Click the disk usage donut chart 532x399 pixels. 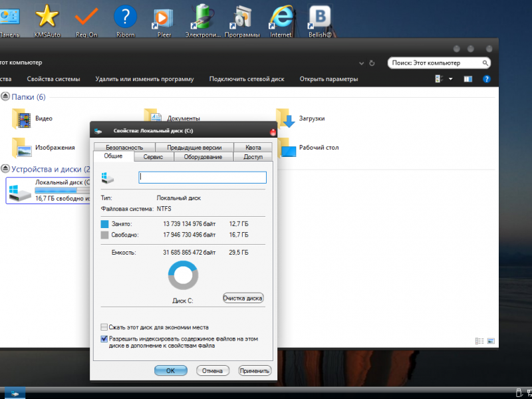(184, 275)
